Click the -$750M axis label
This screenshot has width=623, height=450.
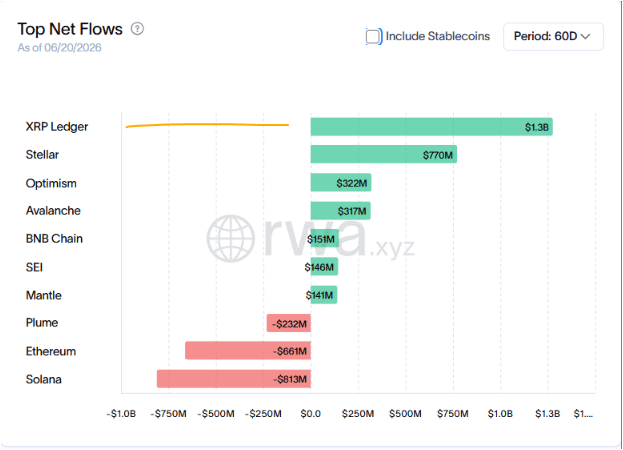click(x=168, y=414)
